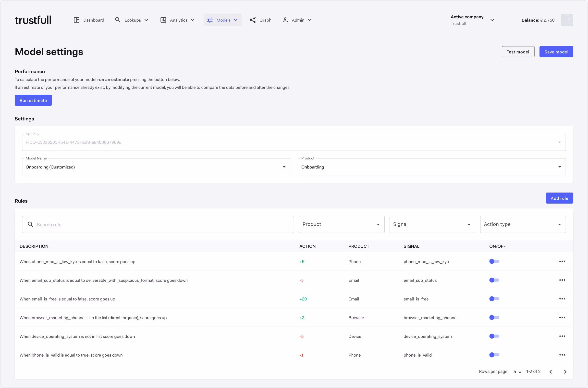
Task: Open the Models menu
Action: click(222, 20)
